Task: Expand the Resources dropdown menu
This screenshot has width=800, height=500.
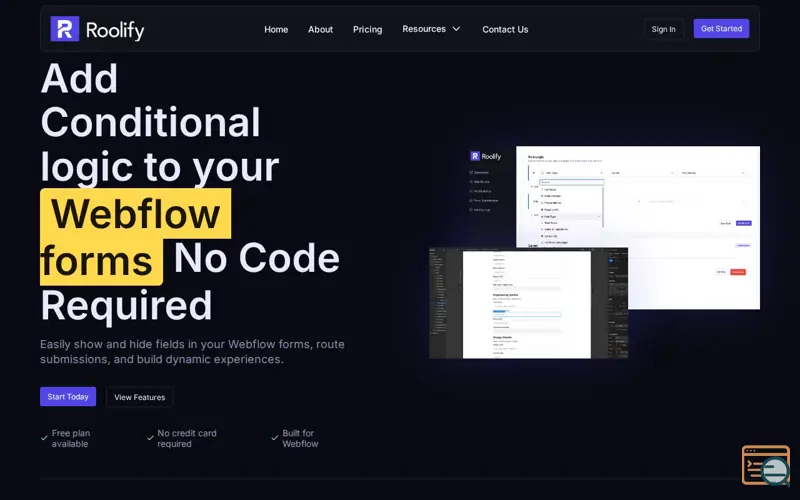Action: [431, 29]
